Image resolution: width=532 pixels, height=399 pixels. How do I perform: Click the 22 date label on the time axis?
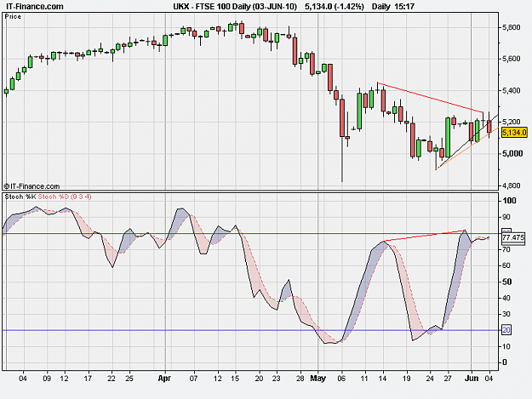point(112,379)
